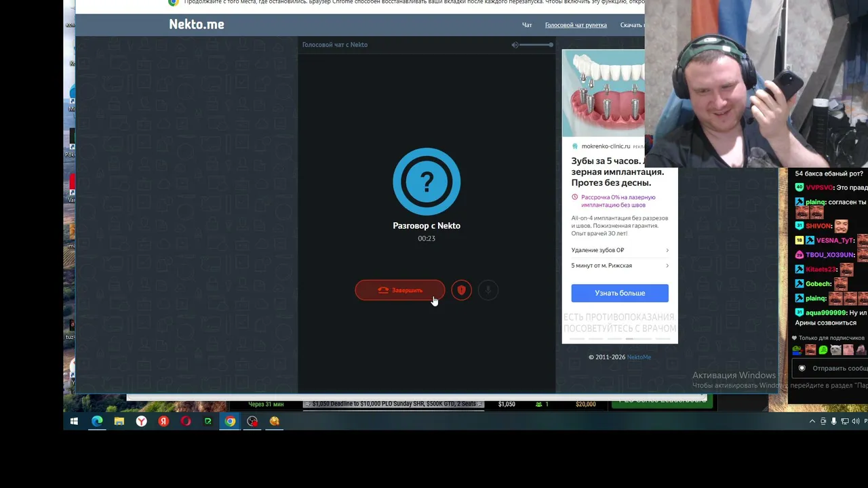Toggle the microphone mute button
Image resolution: width=868 pixels, height=488 pixels.
pyautogui.click(x=488, y=290)
